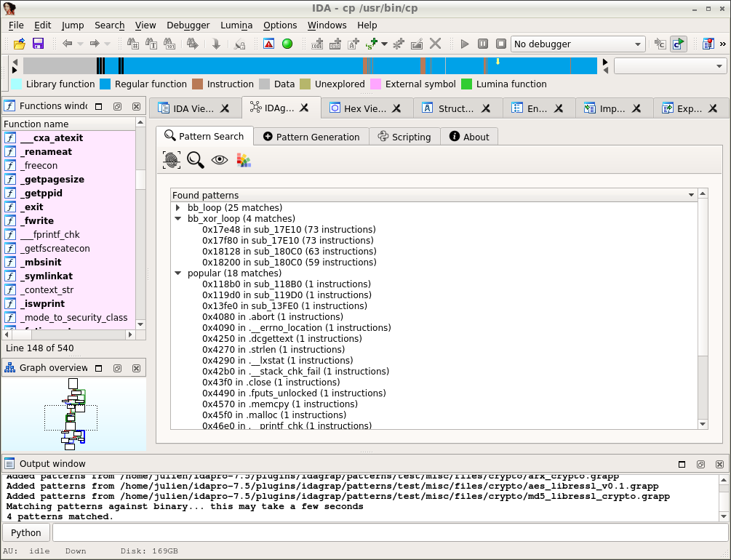Click the green circle toolbar icon
731x560 pixels.
pos(287,44)
